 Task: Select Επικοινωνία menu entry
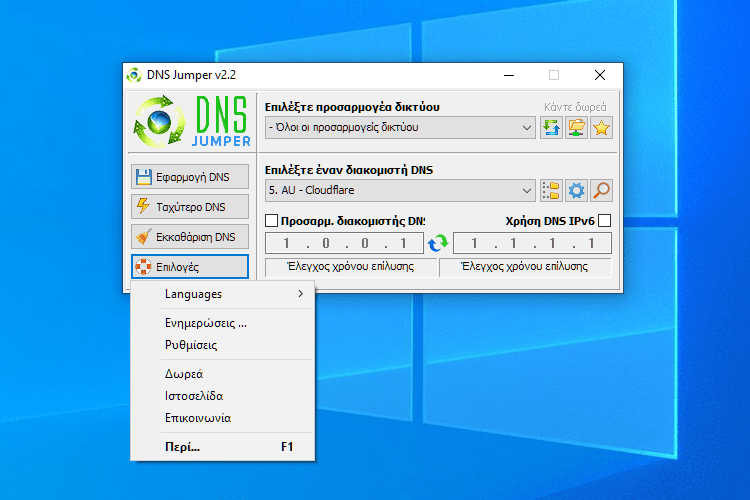pos(222,418)
